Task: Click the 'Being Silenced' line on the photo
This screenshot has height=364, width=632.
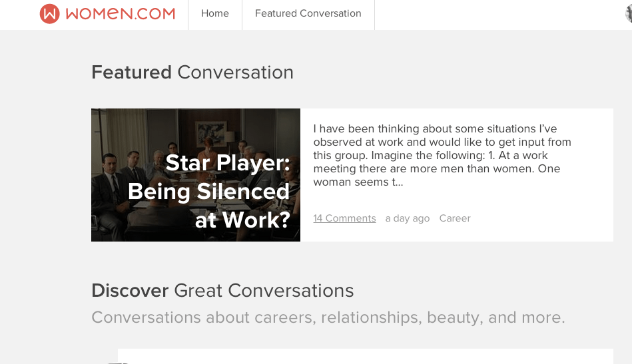Action: (208, 192)
